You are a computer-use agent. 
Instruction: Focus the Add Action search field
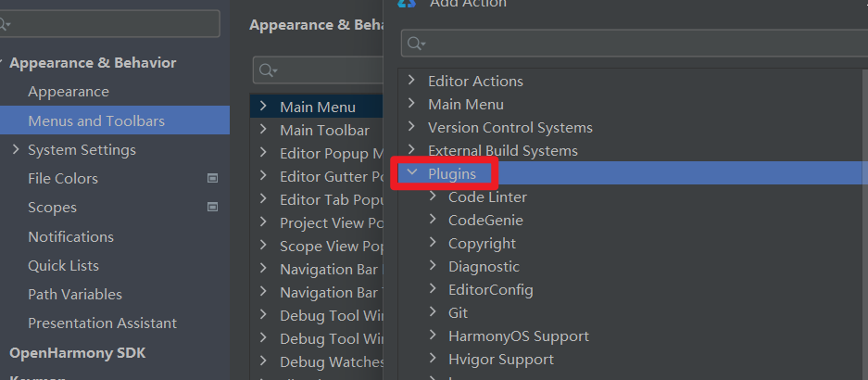(x=635, y=44)
